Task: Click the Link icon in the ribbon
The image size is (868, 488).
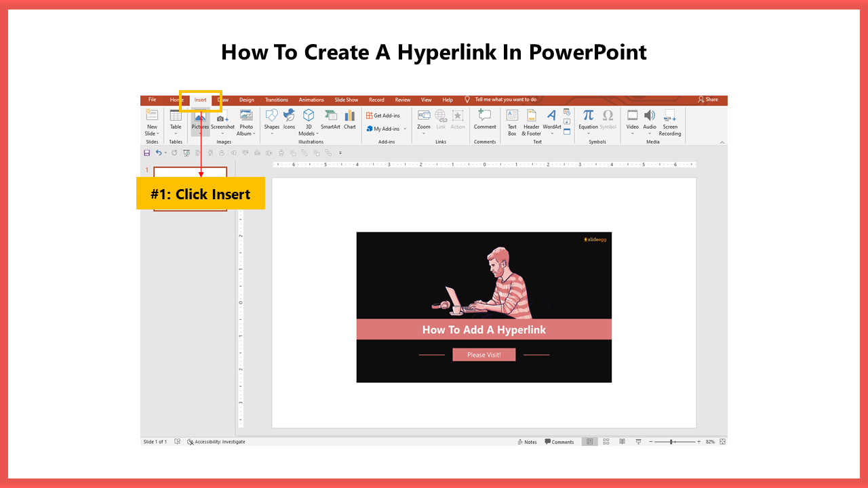Action: point(441,115)
